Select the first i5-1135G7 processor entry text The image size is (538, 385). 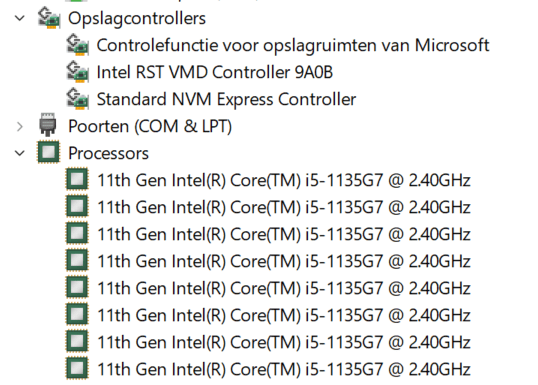pos(284,180)
